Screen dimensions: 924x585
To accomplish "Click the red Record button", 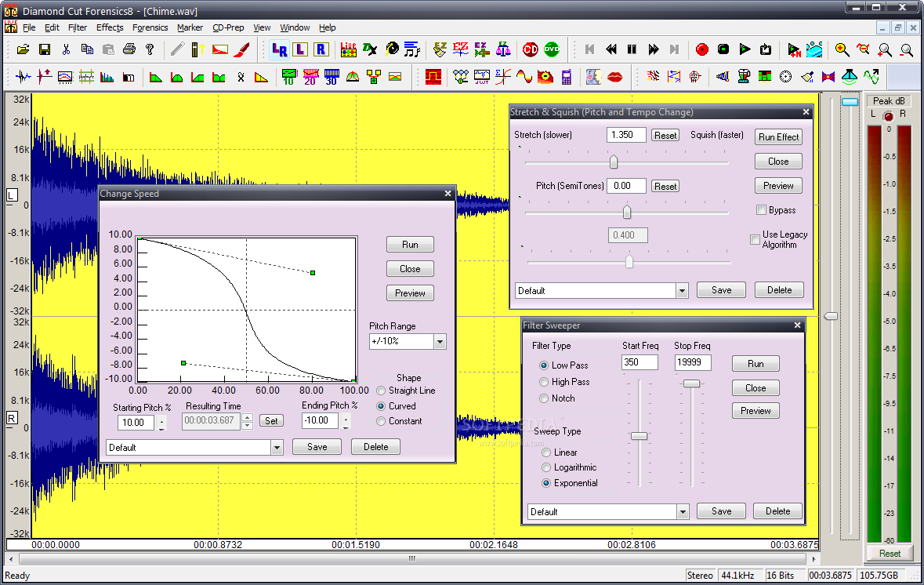I will tap(702, 49).
